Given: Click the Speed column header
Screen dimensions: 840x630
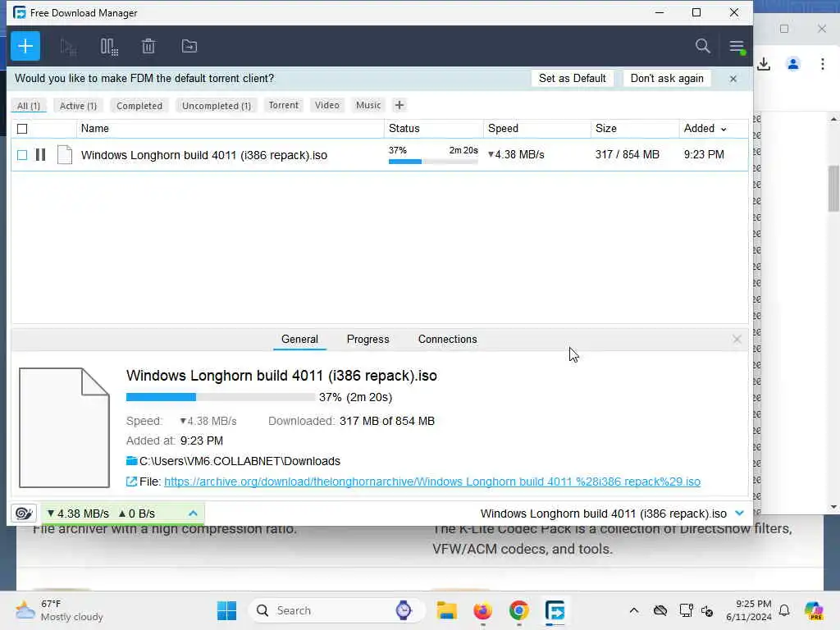Looking at the screenshot, I should click(536, 129).
